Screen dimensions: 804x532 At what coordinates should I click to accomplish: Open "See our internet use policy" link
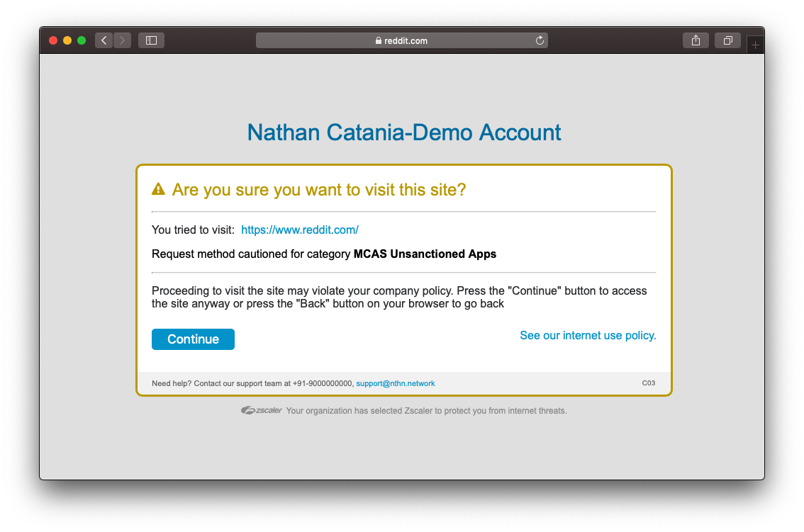[x=588, y=335]
